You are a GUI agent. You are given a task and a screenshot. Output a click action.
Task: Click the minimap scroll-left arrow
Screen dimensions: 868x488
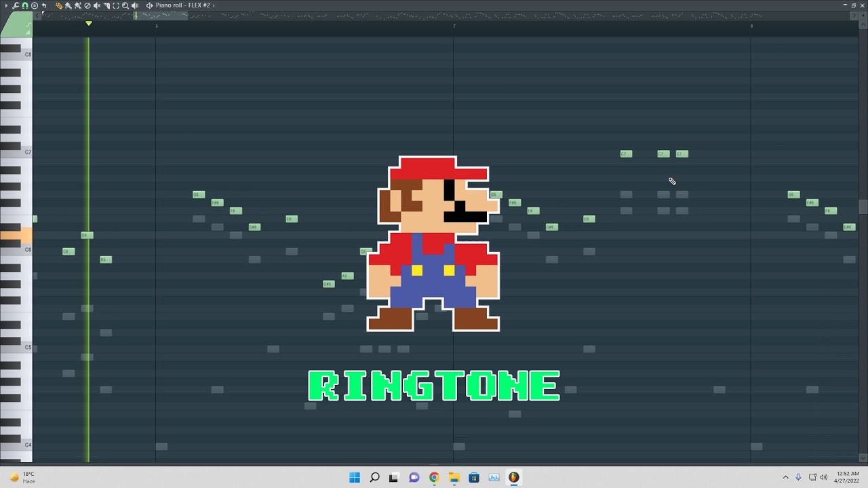point(37,16)
